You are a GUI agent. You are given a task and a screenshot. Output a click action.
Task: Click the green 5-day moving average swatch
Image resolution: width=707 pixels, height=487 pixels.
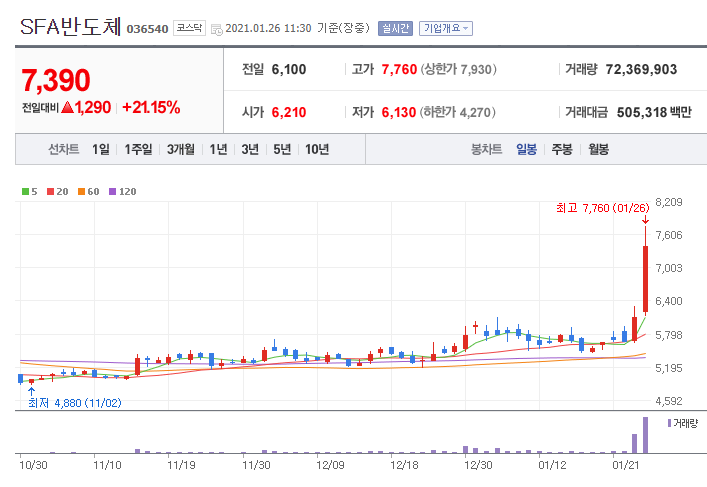[25, 192]
